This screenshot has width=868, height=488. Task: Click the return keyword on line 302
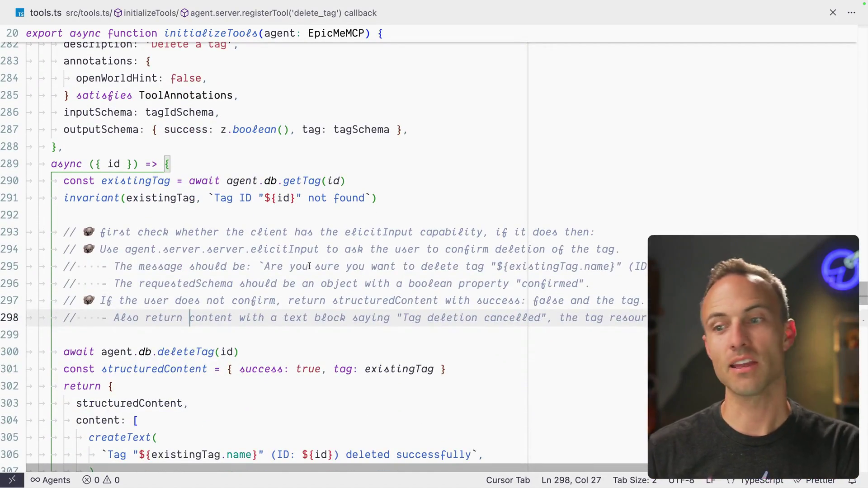pyautogui.click(x=82, y=386)
